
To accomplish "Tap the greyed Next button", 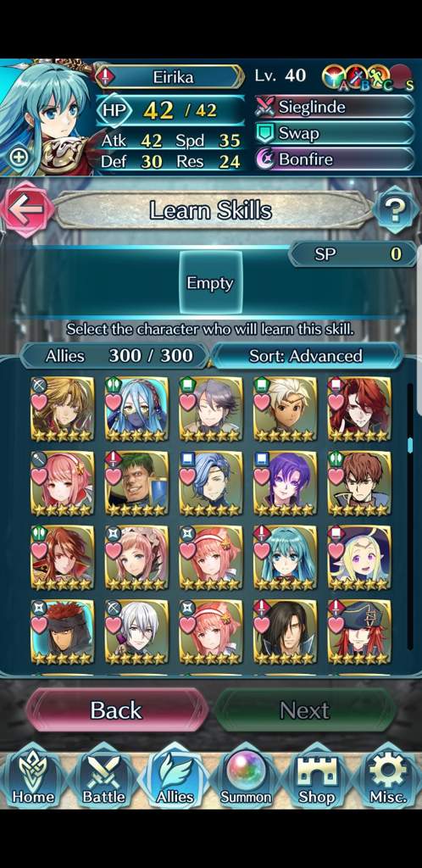I will [305, 710].
